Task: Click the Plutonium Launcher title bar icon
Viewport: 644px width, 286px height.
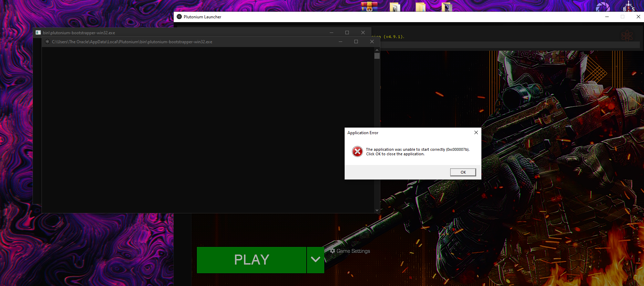Action: (x=179, y=17)
